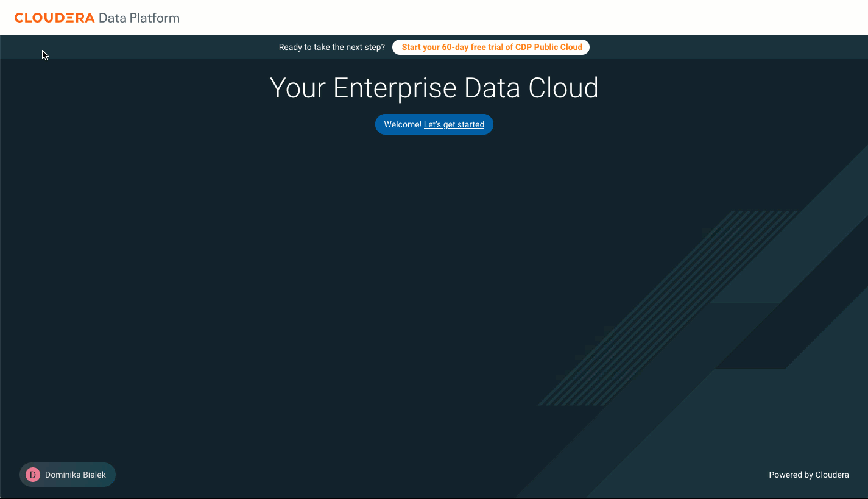
Task: Click the word "Platform" in the top header
Action: coord(155,18)
